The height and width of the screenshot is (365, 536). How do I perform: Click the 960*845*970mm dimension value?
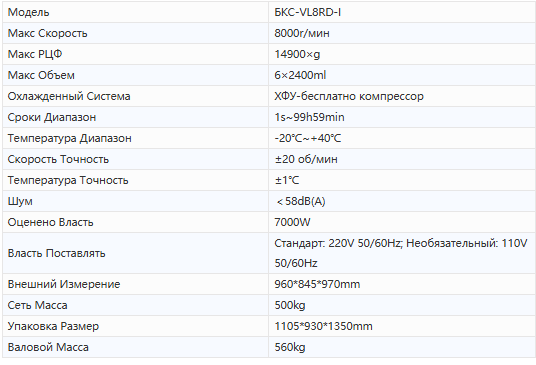click(x=317, y=284)
